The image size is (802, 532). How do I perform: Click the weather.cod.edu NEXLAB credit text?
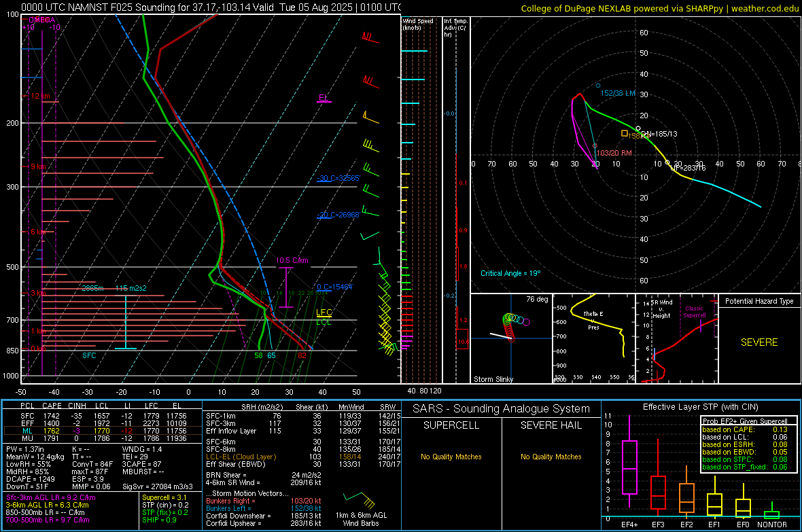pos(659,8)
